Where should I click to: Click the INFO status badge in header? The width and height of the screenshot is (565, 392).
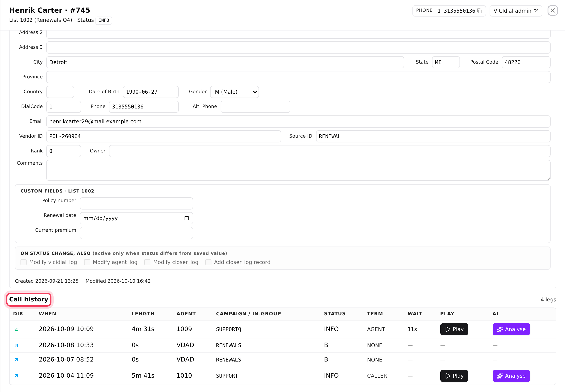pyautogui.click(x=104, y=20)
